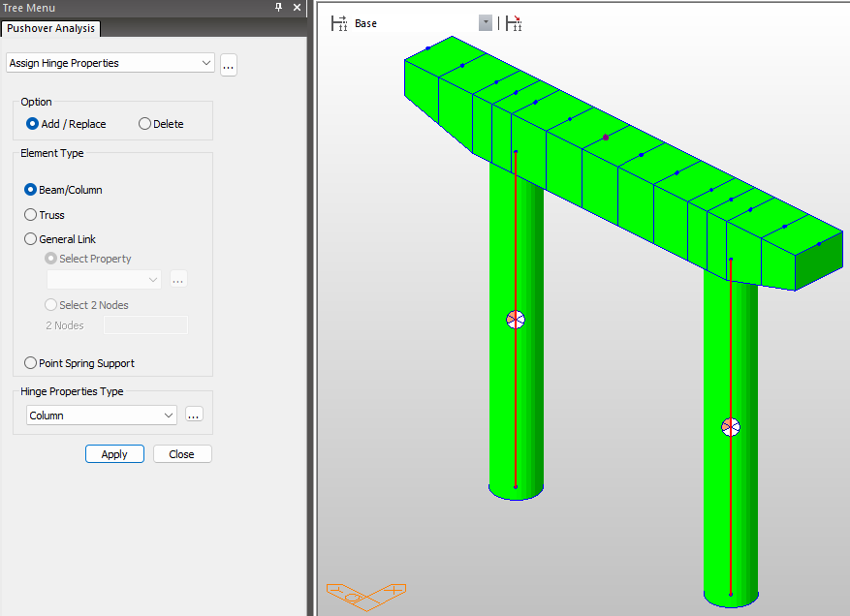Switch to the Pushover Analysis tab
This screenshot has width=850, height=616.
click(x=50, y=29)
